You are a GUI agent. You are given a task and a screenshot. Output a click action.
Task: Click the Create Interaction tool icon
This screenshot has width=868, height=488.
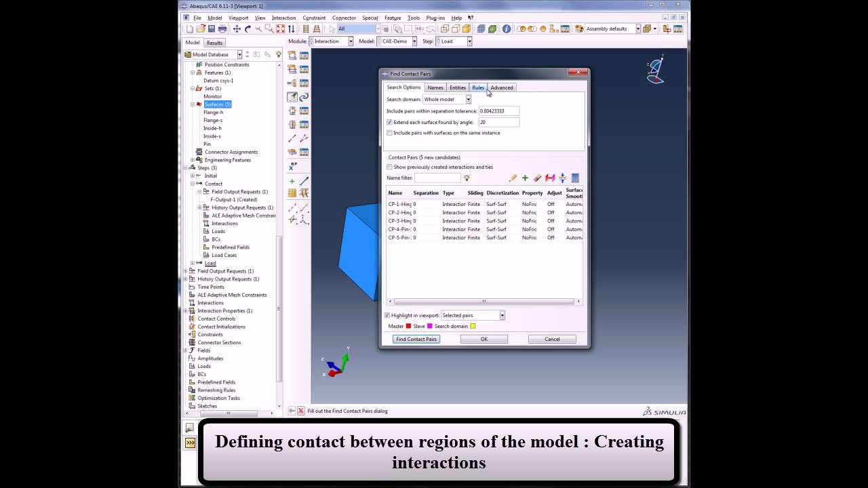292,56
